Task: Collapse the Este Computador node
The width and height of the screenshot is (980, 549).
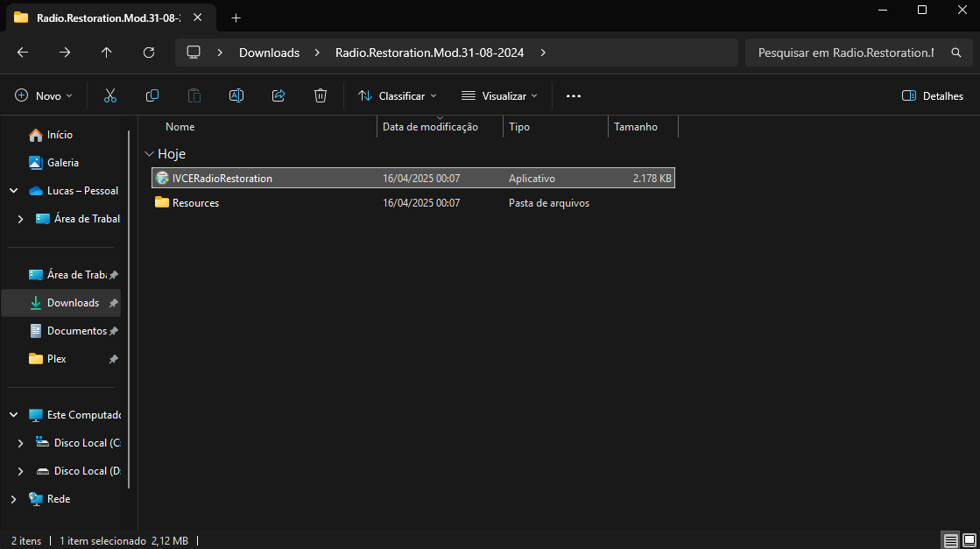Action: [14, 415]
